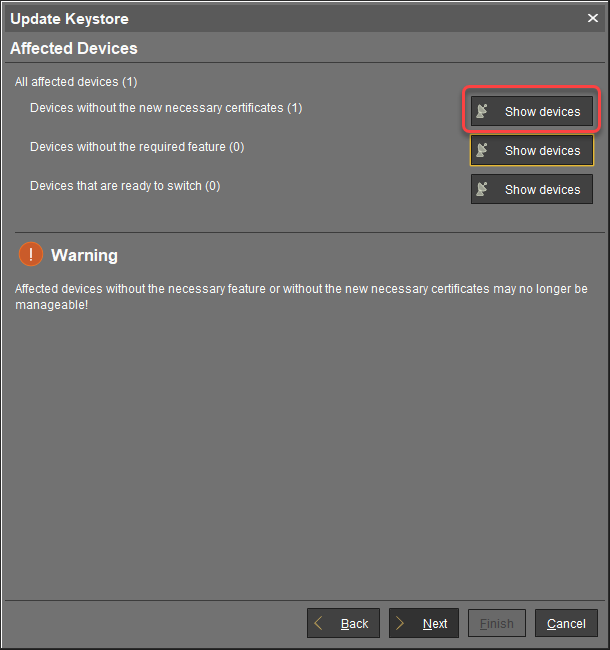Click the left chevron on the Back button
Screen dimensions: 610x650
pyautogui.click(x=320, y=623)
